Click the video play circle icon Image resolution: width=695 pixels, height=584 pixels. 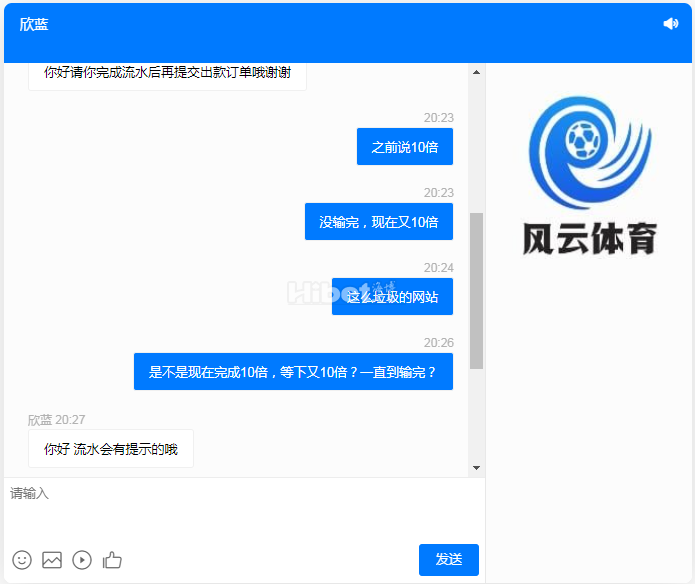82,560
